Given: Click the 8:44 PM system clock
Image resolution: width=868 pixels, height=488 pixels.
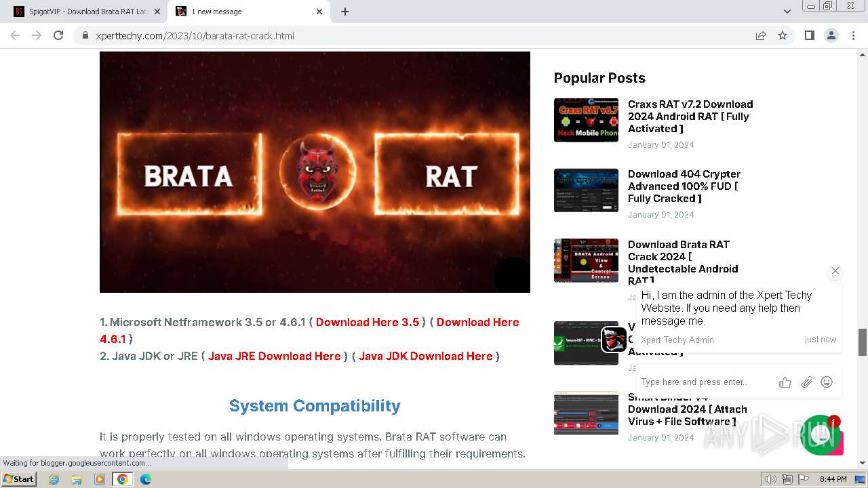Looking at the screenshot, I should click(x=833, y=479).
